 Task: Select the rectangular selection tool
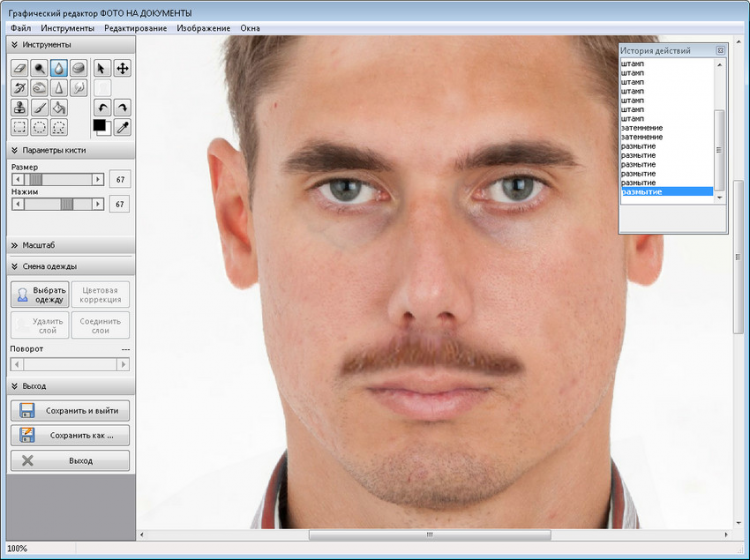(x=20, y=127)
